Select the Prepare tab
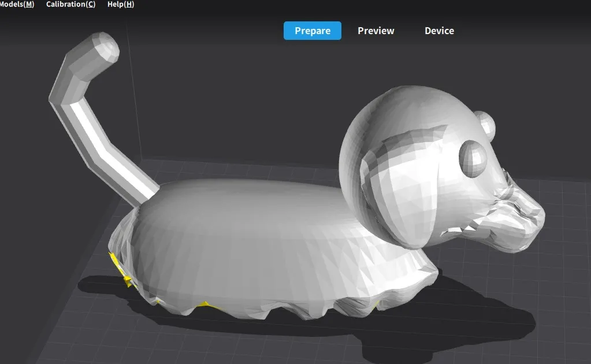Screen dimensions: 591x364 click(312, 31)
